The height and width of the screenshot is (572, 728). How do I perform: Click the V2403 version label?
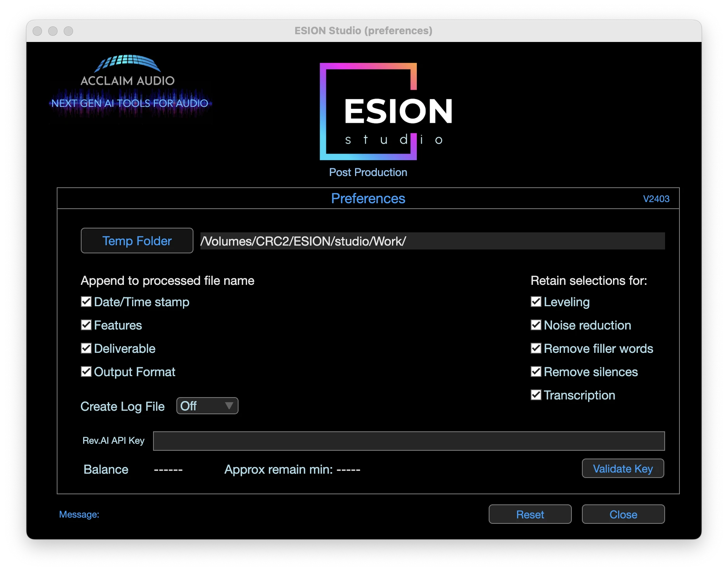point(656,199)
